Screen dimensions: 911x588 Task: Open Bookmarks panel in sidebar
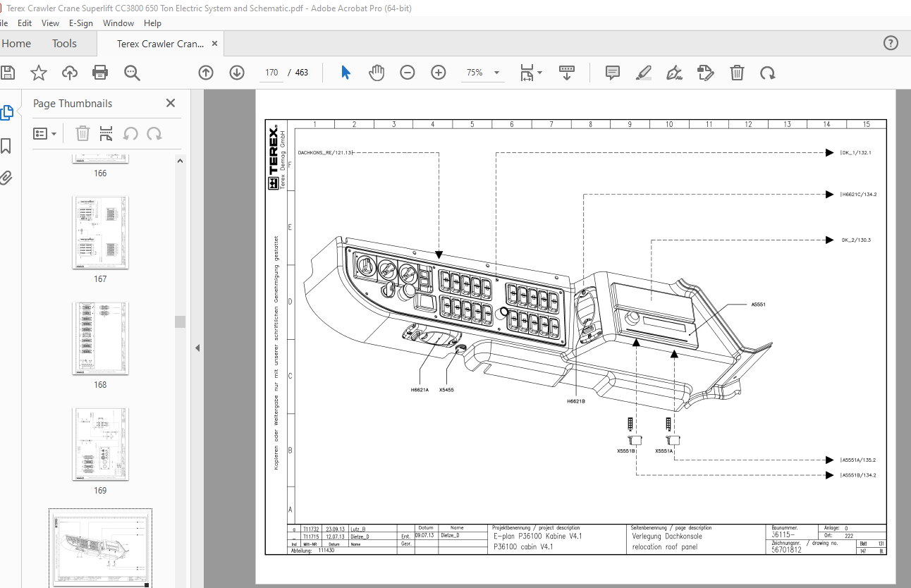[6, 146]
